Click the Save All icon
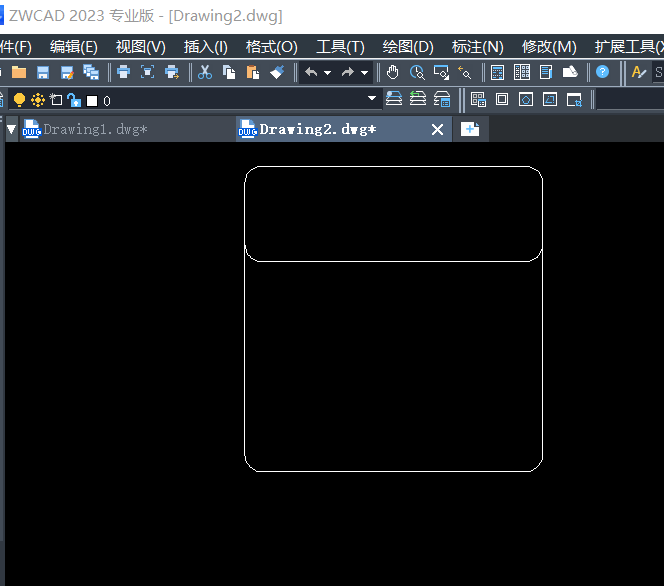The width and height of the screenshot is (664, 586). click(91, 72)
